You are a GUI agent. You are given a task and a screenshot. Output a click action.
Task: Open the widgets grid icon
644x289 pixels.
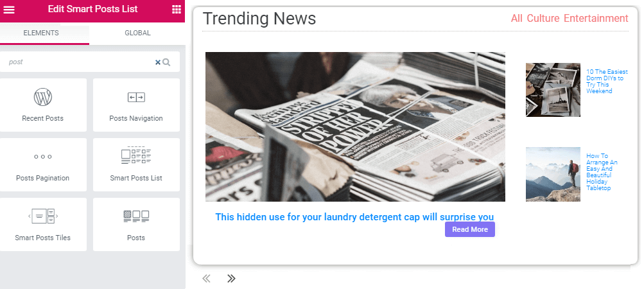click(176, 10)
